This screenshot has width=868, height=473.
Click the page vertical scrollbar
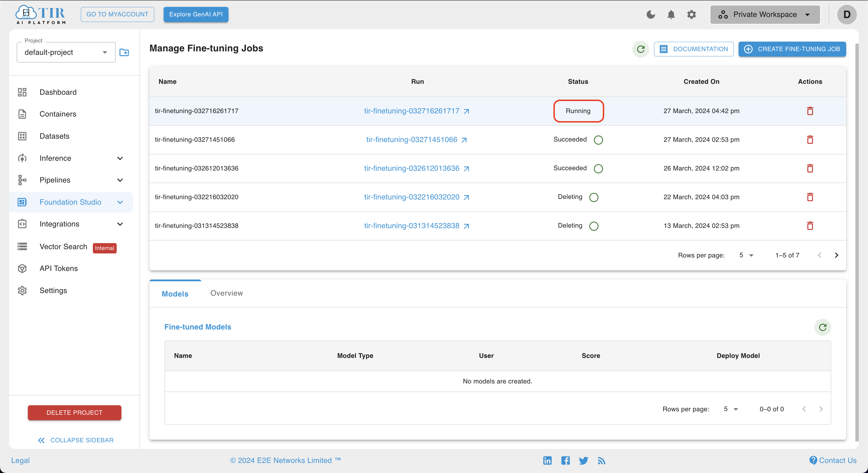[x=857, y=243]
